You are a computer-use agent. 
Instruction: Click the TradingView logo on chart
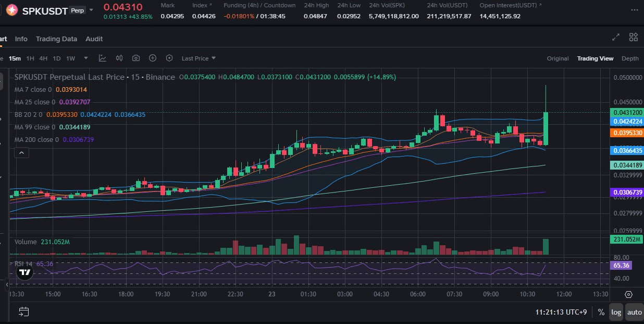coord(23,272)
